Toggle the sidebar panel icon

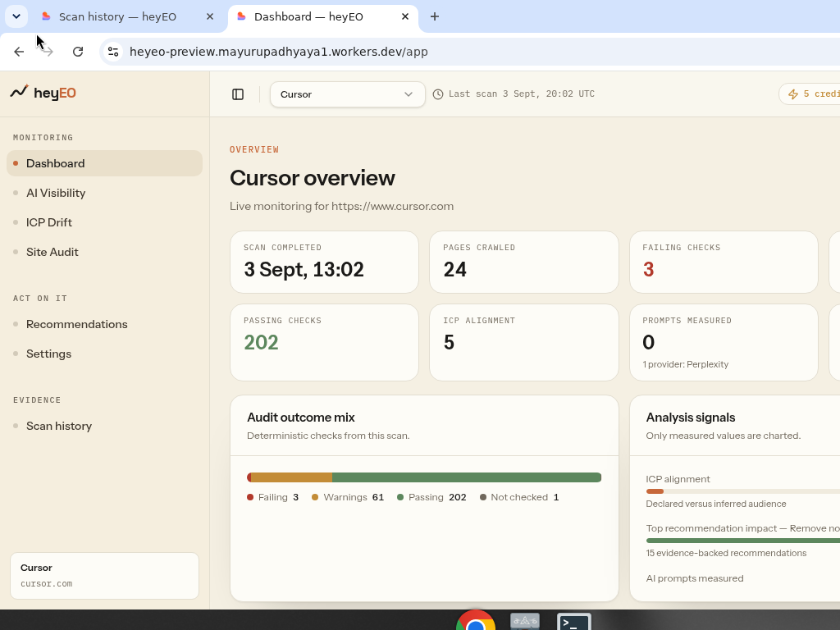coord(238,94)
